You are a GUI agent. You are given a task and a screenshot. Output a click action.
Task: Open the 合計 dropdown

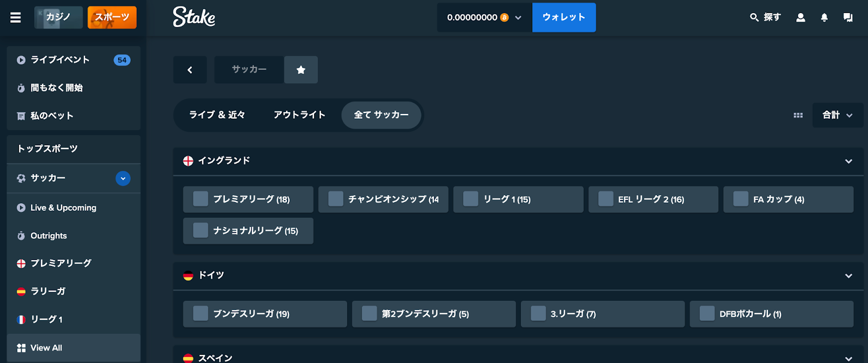[x=838, y=115]
